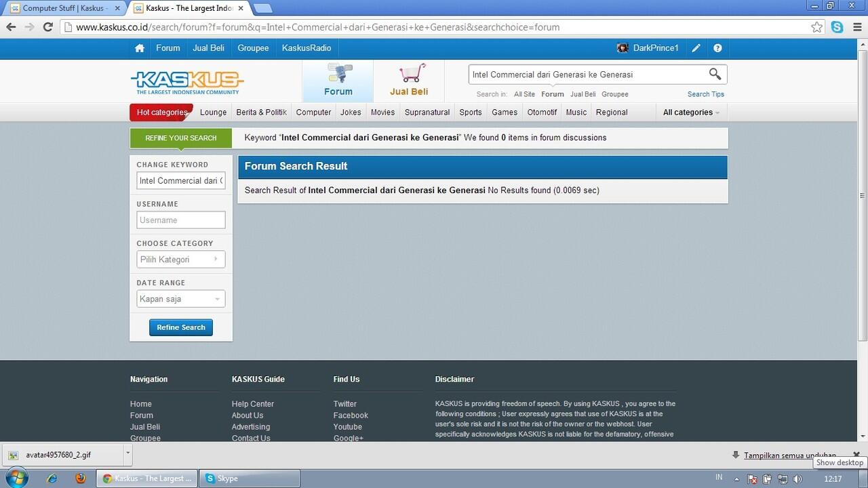Set search scope to Jual Beli

[x=583, y=94]
